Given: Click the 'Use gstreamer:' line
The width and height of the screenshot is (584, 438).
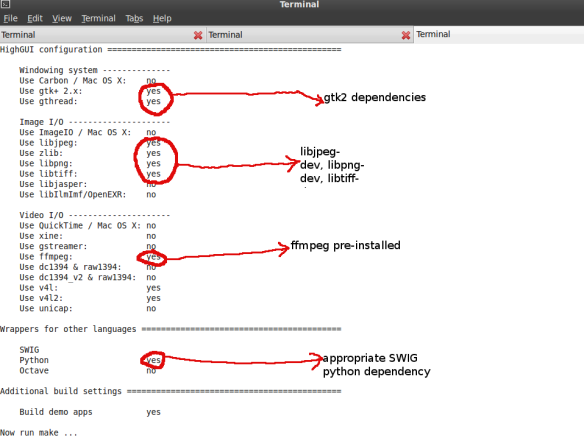Looking at the screenshot, I should click(88, 246).
